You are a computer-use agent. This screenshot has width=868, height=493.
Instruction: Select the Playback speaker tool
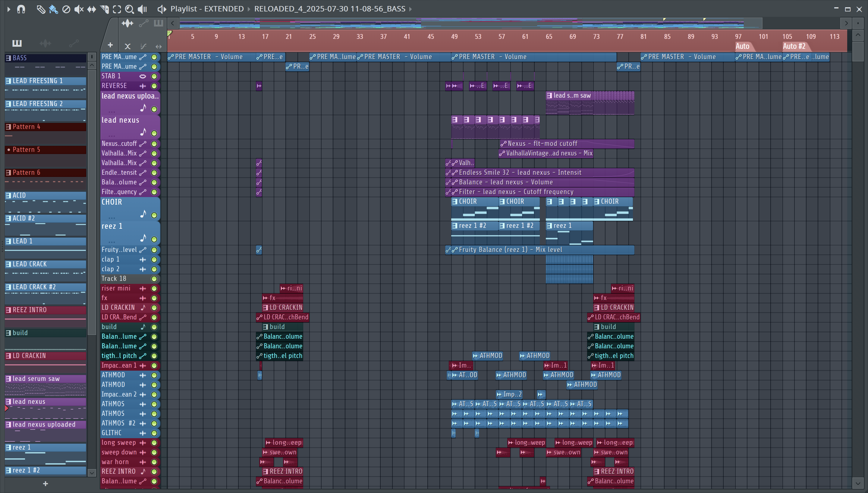click(x=143, y=9)
